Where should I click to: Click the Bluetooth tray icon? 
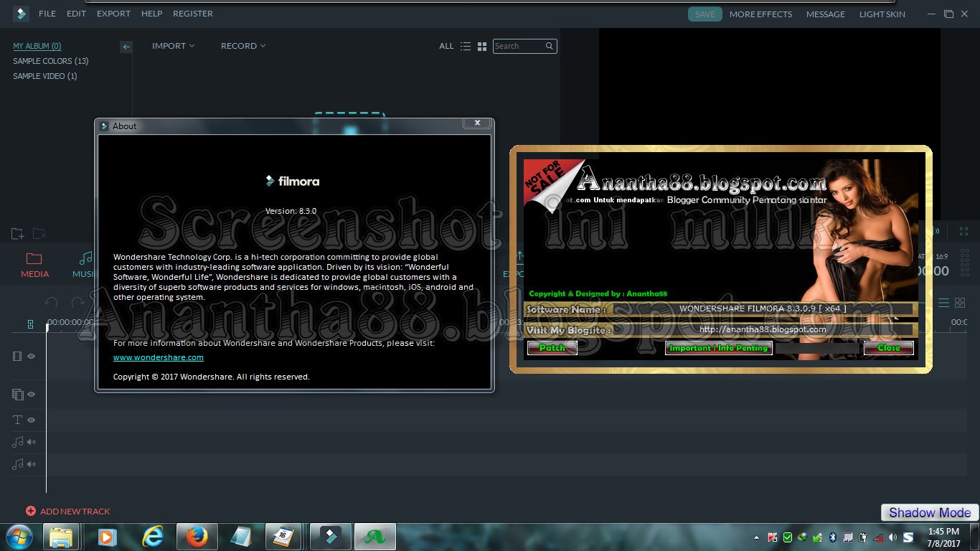(833, 537)
